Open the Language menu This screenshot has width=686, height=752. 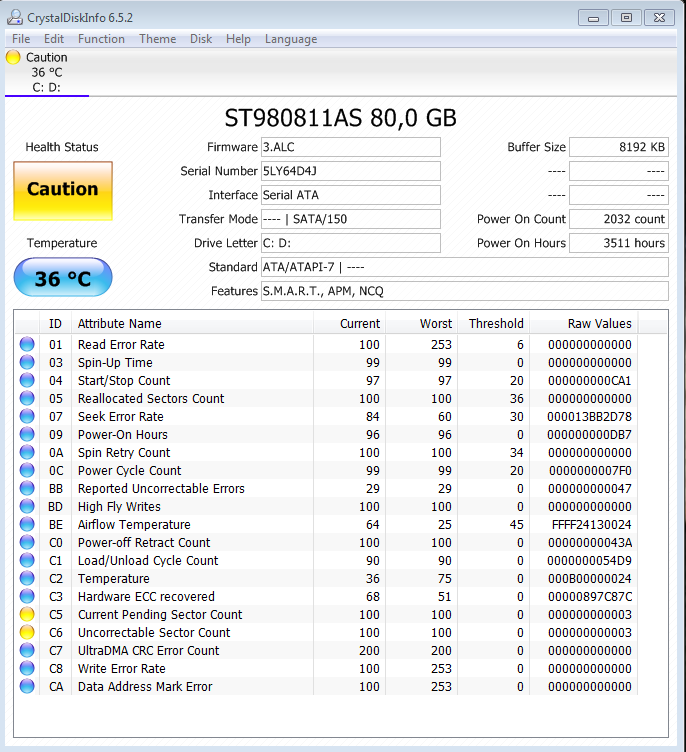(x=291, y=39)
